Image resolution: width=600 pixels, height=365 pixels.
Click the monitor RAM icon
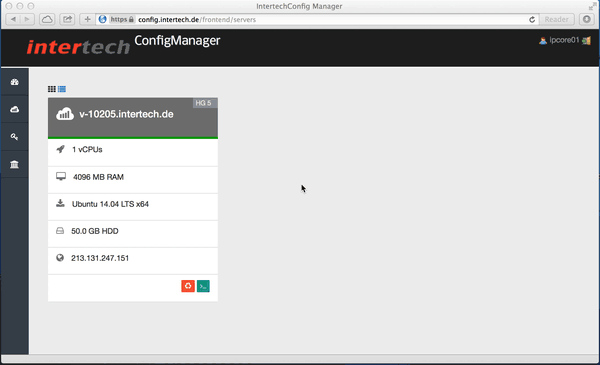(x=61, y=176)
